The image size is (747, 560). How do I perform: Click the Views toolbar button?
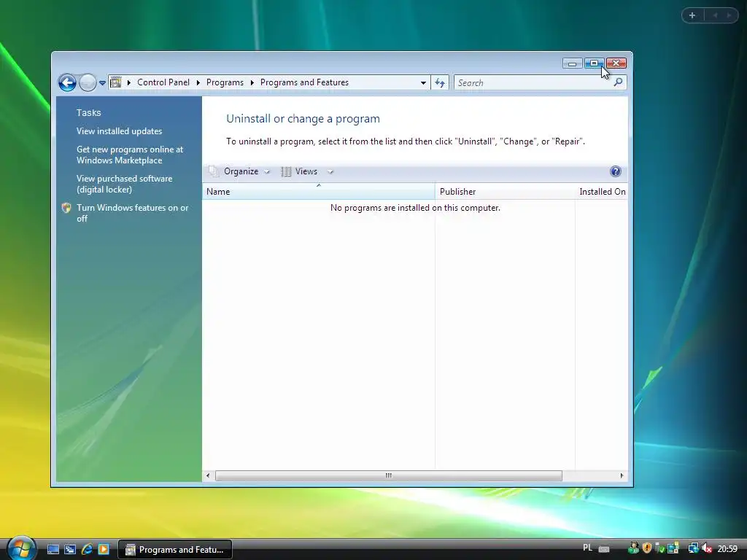coord(299,171)
